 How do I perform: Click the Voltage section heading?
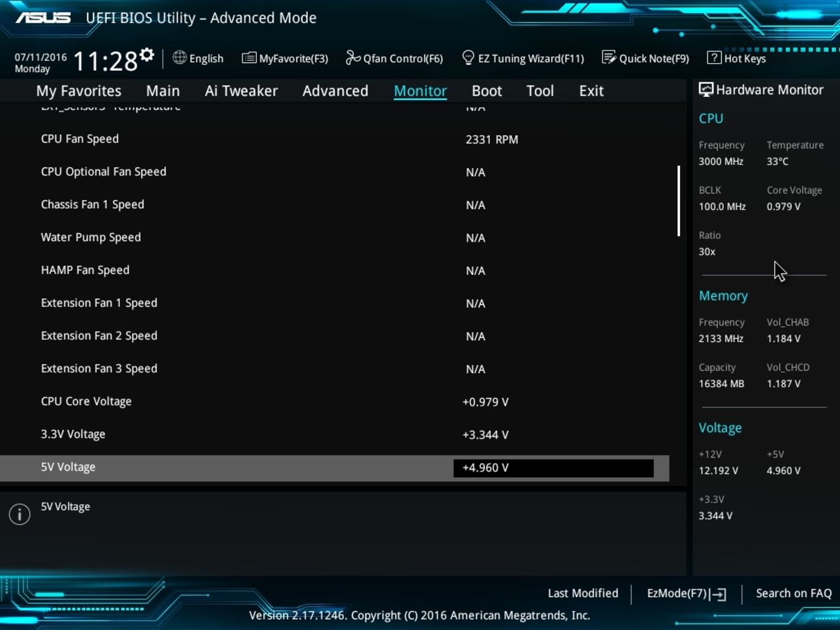click(720, 428)
